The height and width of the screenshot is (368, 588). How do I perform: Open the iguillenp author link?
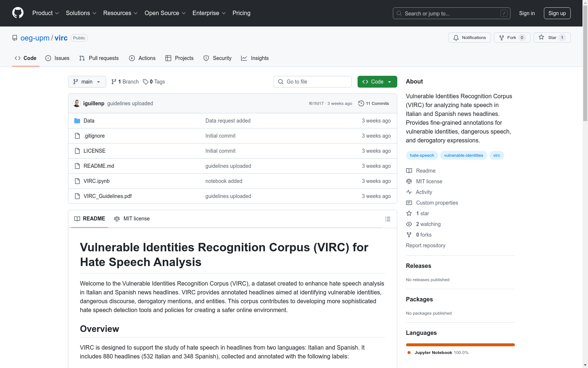click(94, 103)
